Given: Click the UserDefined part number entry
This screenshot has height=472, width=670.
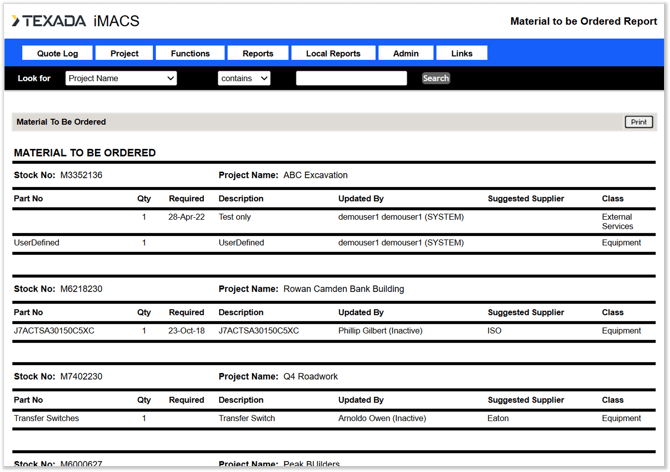Looking at the screenshot, I should pyautogui.click(x=37, y=243).
